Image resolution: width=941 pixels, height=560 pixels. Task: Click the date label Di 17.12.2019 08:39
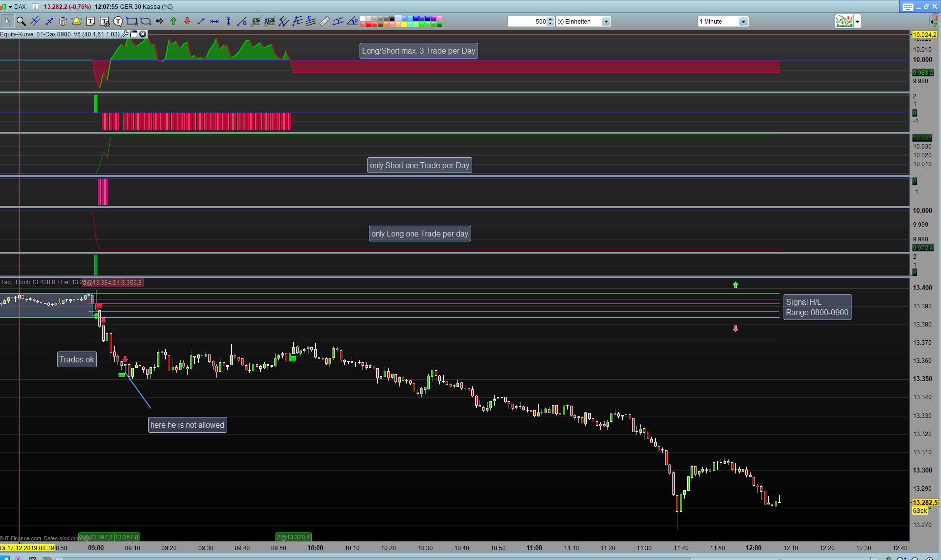pos(28,548)
